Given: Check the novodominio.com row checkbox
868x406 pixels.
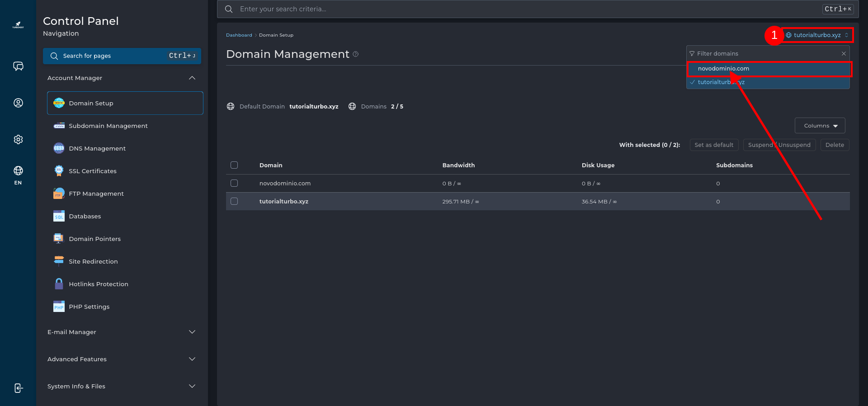Looking at the screenshot, I should [x=234, y=183].
